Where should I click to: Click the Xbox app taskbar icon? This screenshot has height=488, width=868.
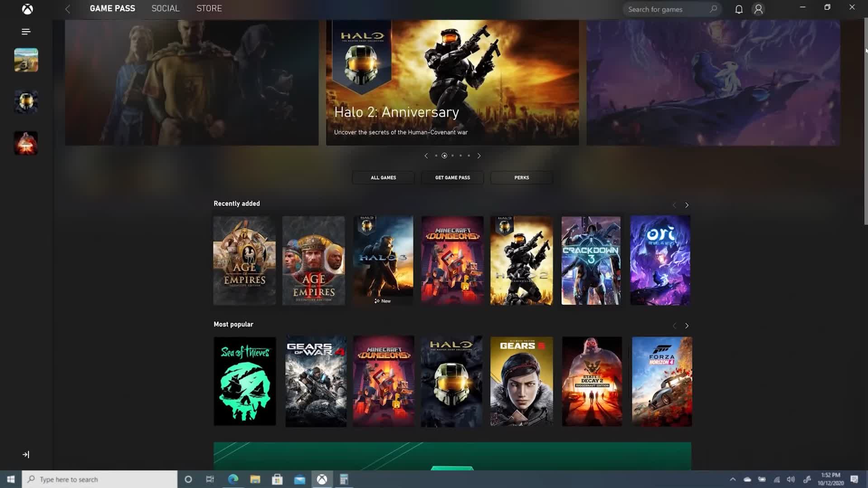pos(322,479)
